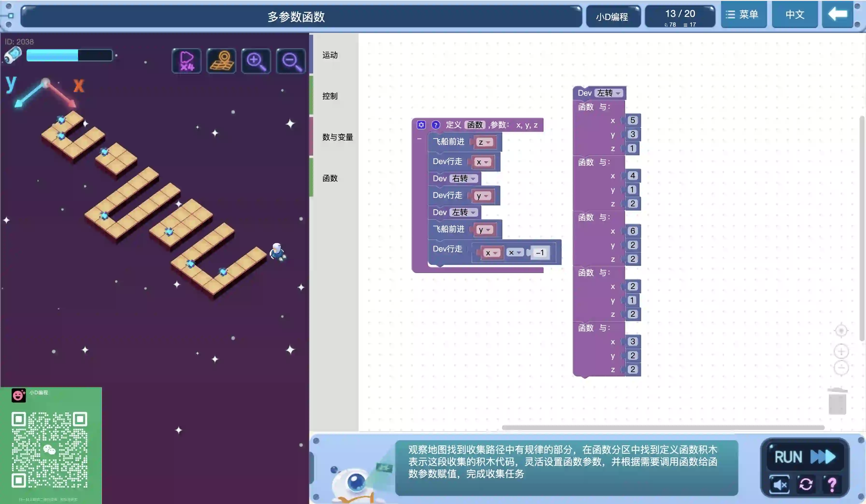Click the center workspace target icon
This screenshot has height=504, width=866.
point(841,331)
